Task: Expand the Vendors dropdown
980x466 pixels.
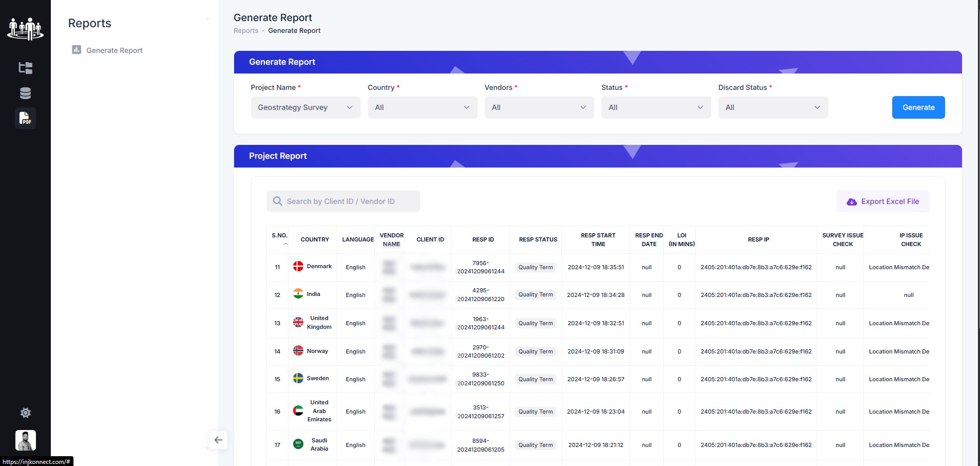Action: click(539, 107)
